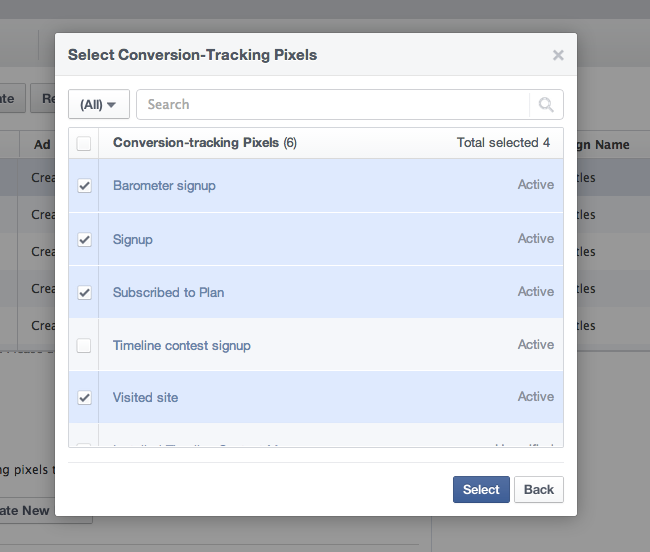Check the Timeline contest signup checkbox
This screenshot has width=650, height=552.
[84, 346]
